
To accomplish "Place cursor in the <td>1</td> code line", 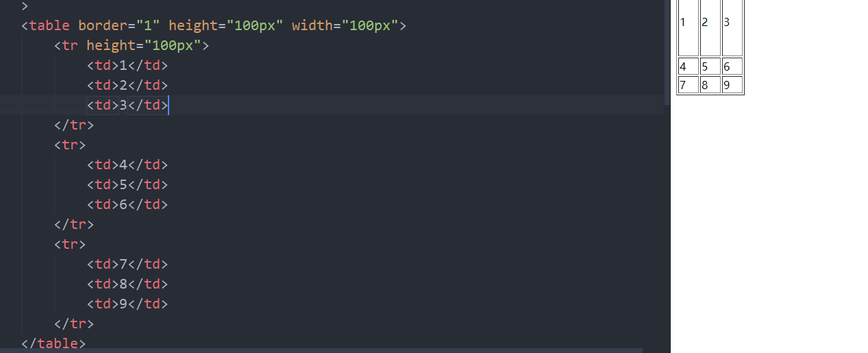I will pos(127,66).
